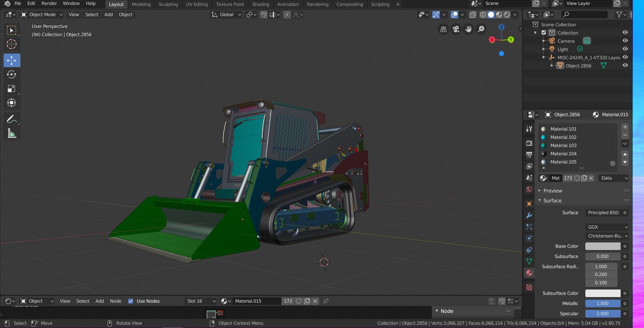The width and height of the screenshot is (644, 328).
Task: Remove the selected material slot
Action: pos(625,135)
